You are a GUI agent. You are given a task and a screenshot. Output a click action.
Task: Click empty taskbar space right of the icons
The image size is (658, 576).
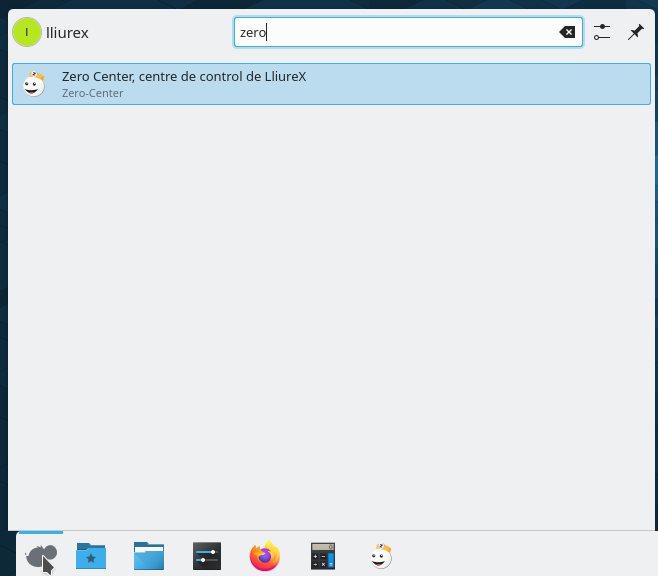[x=530, y=556]
